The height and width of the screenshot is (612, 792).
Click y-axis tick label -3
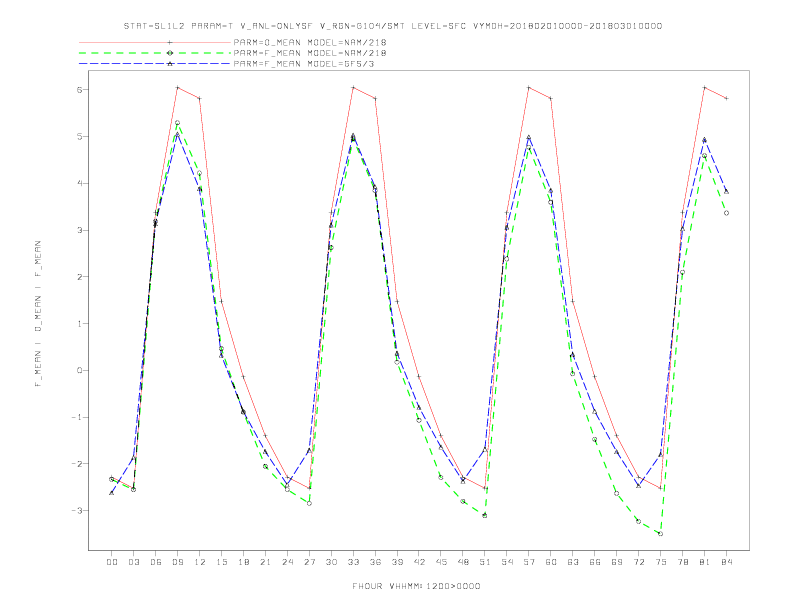tap(76, 511)
